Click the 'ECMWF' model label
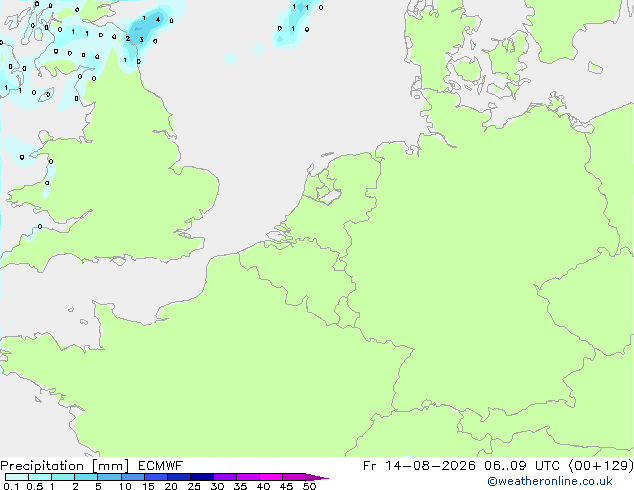 (x=161, y=466)
